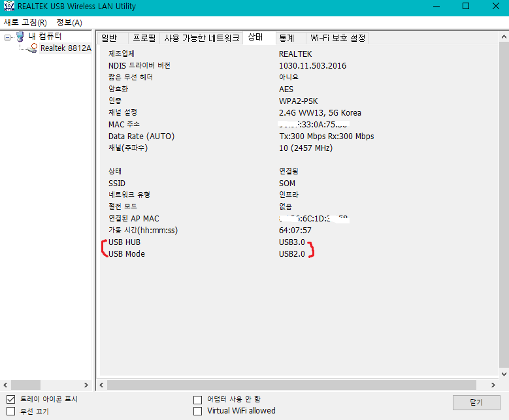
Task: Click the USB3.0 value
Action: (292, 242)
